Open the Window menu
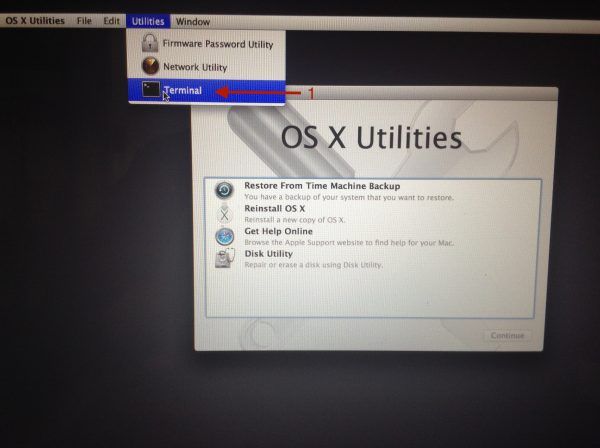 (x=192, y=20)
